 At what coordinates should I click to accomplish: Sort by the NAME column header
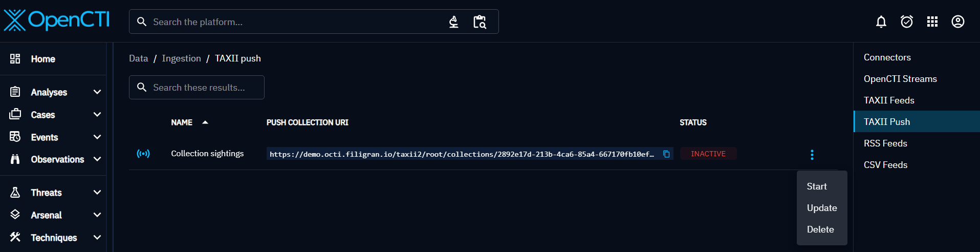click(182, 122)
